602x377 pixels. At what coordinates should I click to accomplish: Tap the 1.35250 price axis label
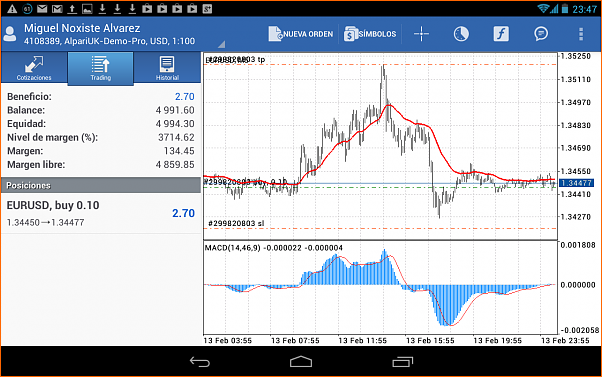point(576,56)
